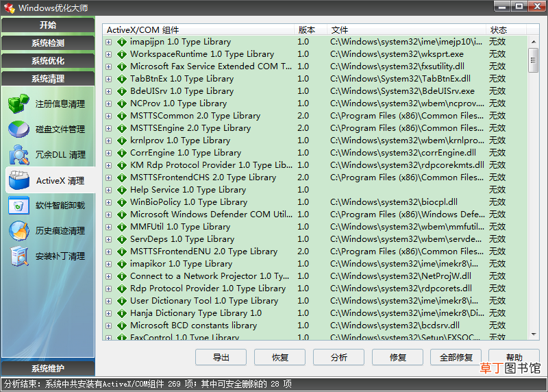
Task: Click green icon of krnlprov 1.0 Type Library
Action: coord(122,140)
